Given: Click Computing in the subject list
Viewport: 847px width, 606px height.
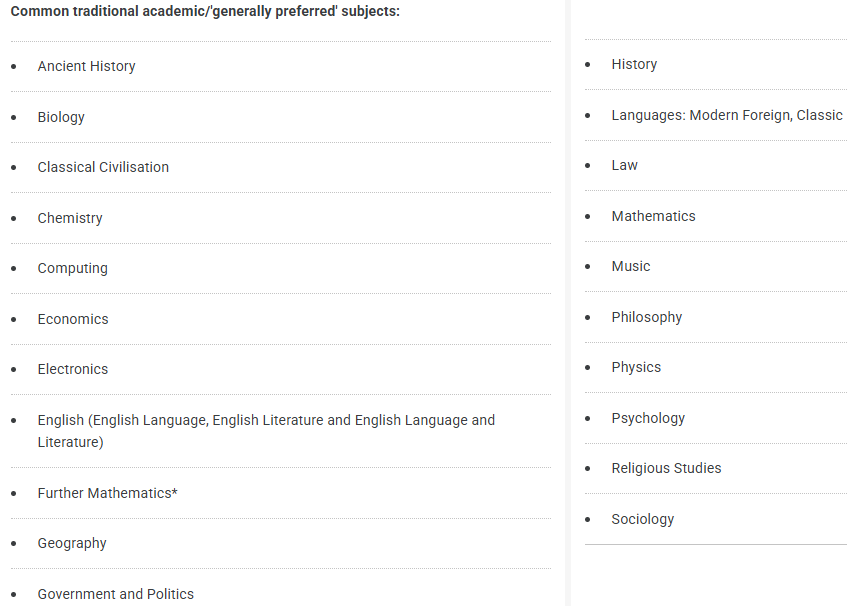Looking at the screenshot, I should 72,268.
